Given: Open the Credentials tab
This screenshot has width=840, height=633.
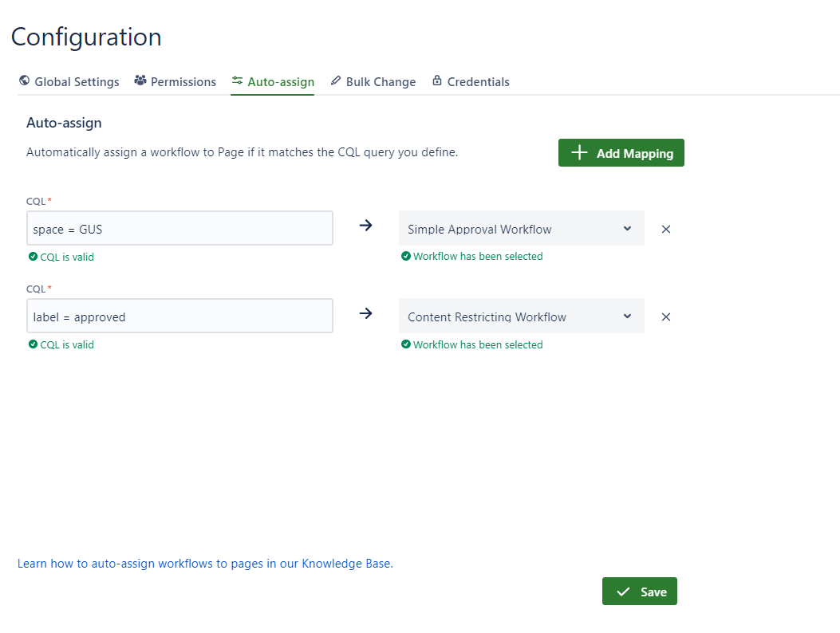Looking at the screenshot, I should [471, 81].
